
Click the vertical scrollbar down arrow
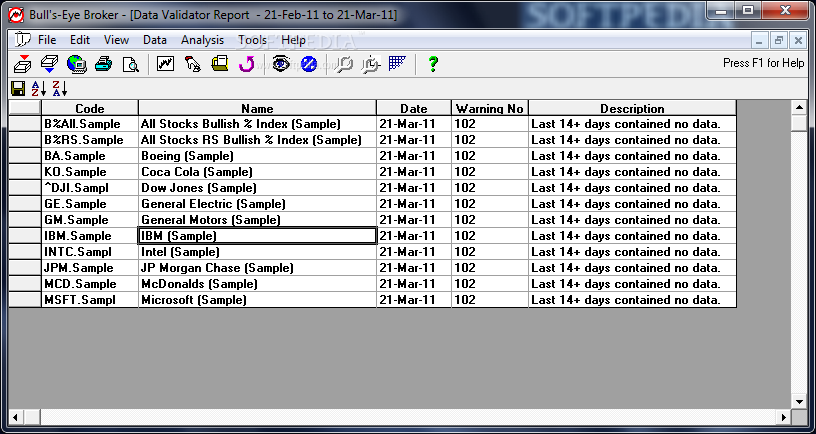799,401
